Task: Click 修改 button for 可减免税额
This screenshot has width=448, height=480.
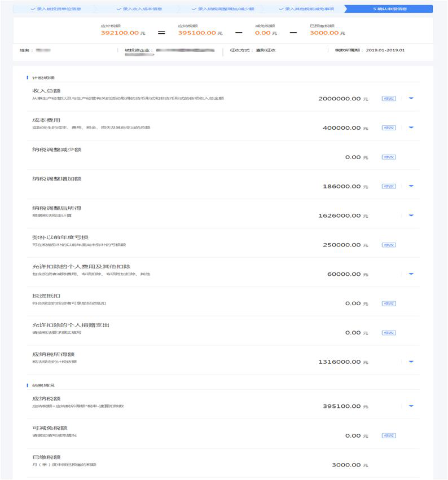Action: point(389,435)
